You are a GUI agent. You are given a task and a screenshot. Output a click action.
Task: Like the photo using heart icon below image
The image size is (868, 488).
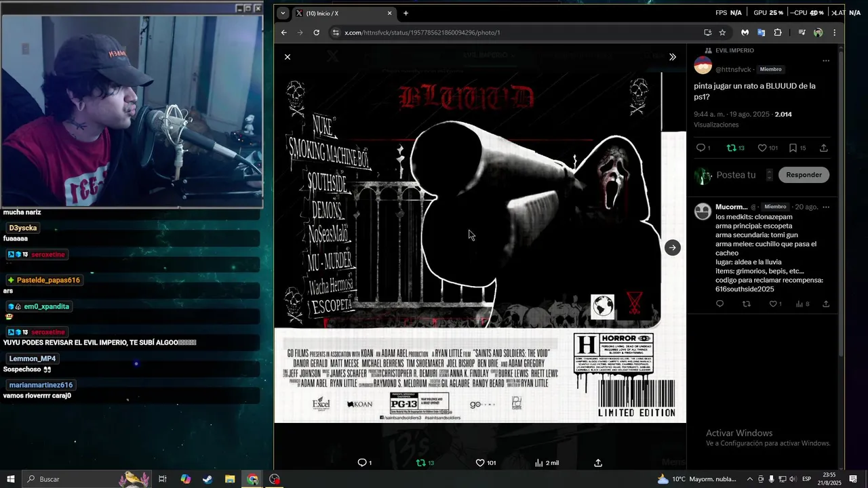tap(486, 463)
